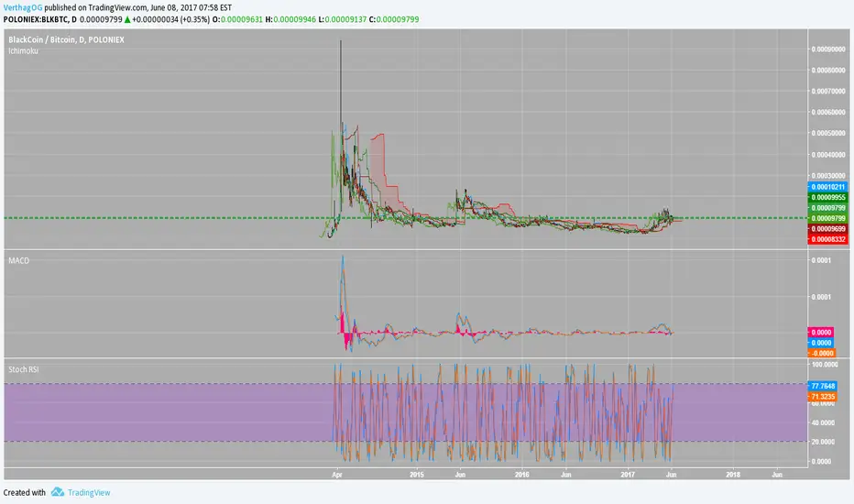
Task: Click the blue 0.00010211 price tag
Action: (827, 187)
